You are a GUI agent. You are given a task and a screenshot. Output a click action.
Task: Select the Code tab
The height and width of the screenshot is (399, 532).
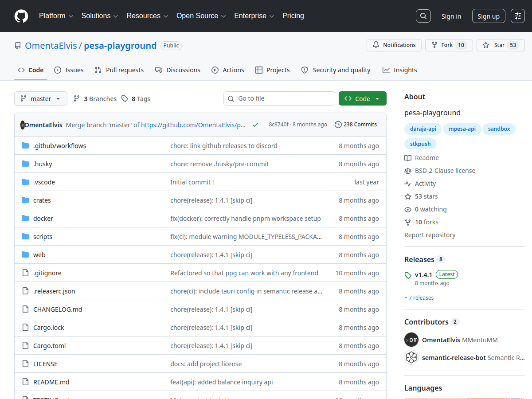31,70
